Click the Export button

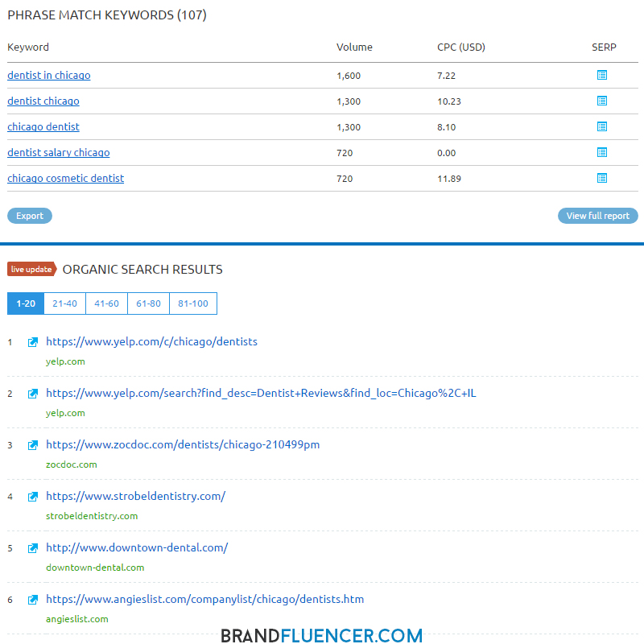[x=30, y=216]
